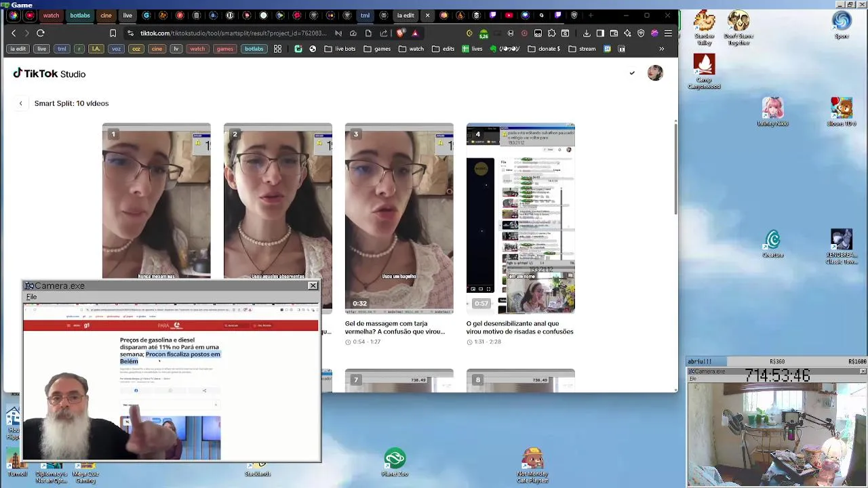868x488 pixels.
Task: Open the Infinity Nikki desktop shortcut
Action: coord(772,112)
